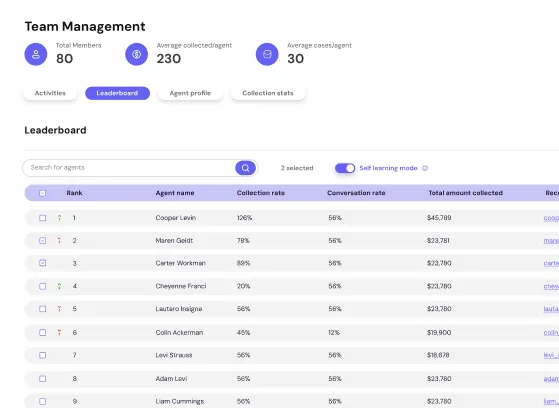Open Carter Workman's email link
Image resolution: width=559 pixels, height=408 pixels.
point(551,263)
